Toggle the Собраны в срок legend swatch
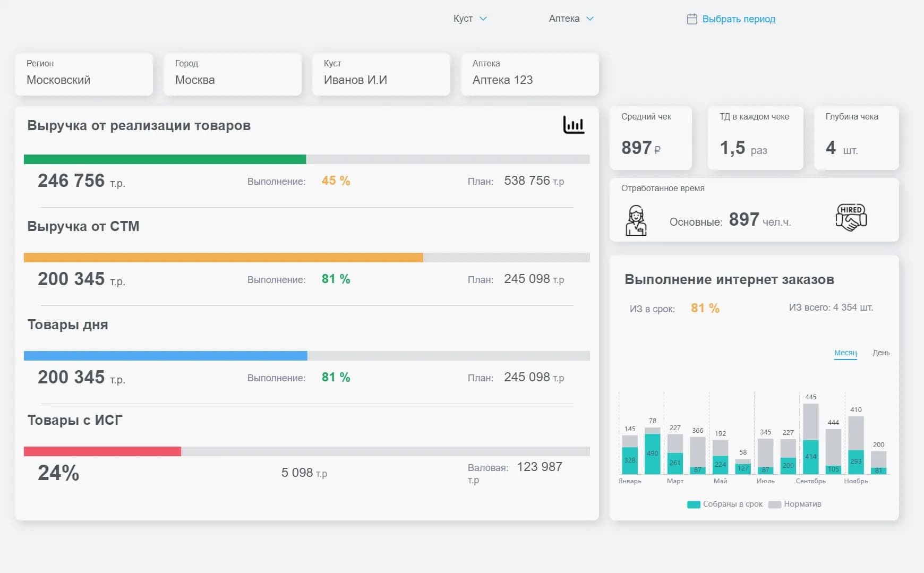This screenshot has width=924, height=573. click(694, 504)
